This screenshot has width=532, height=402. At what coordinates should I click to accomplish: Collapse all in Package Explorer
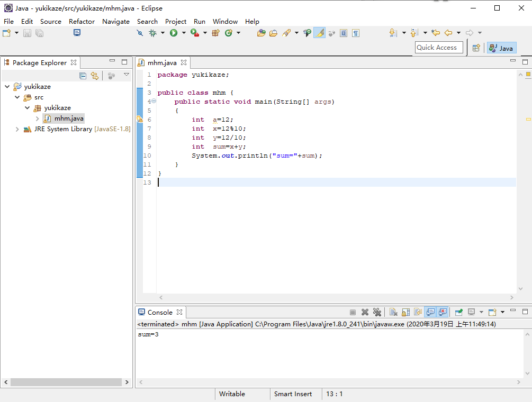(x=83, y=76)
